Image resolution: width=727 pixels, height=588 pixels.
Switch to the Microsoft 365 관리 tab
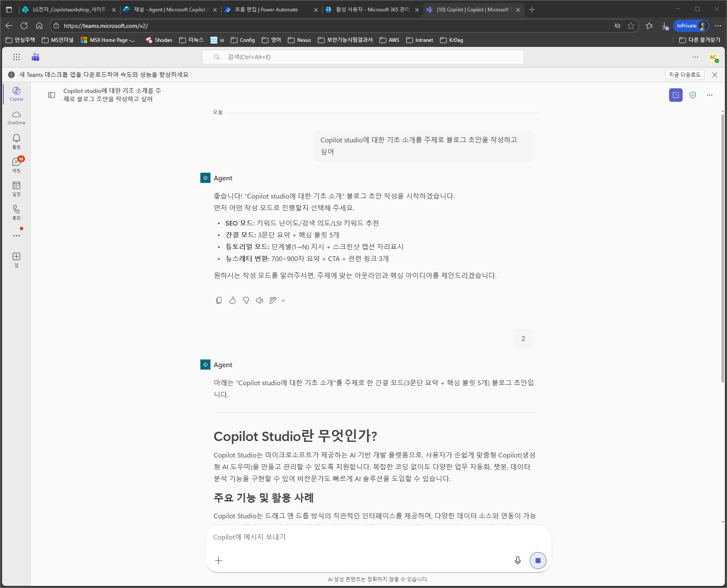(372, 10)
